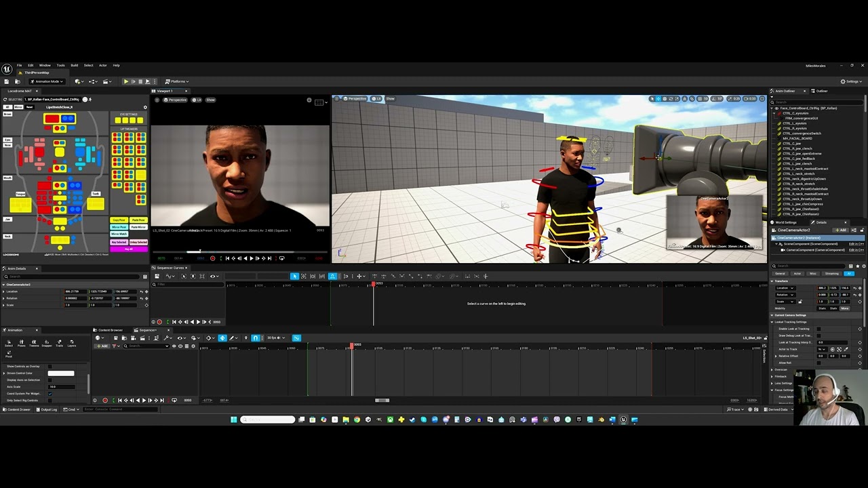The height and width of the screenshot is (488, 868).
Task: Select the Tweens animation tool
Action: pos(34,344)
